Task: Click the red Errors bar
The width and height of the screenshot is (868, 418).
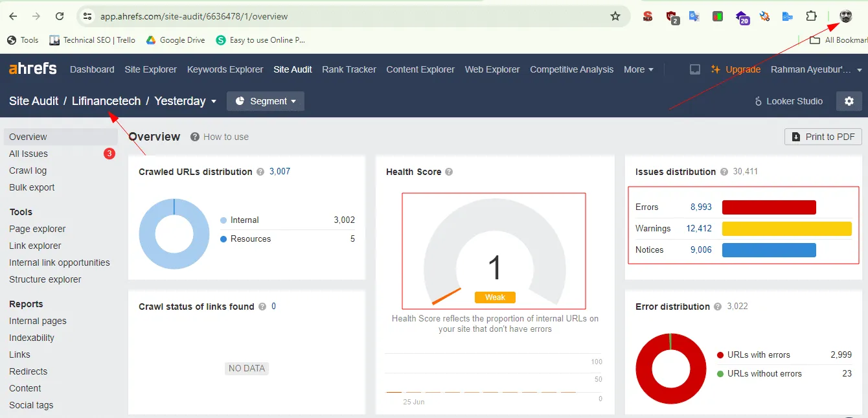Action: click(769, 207)
